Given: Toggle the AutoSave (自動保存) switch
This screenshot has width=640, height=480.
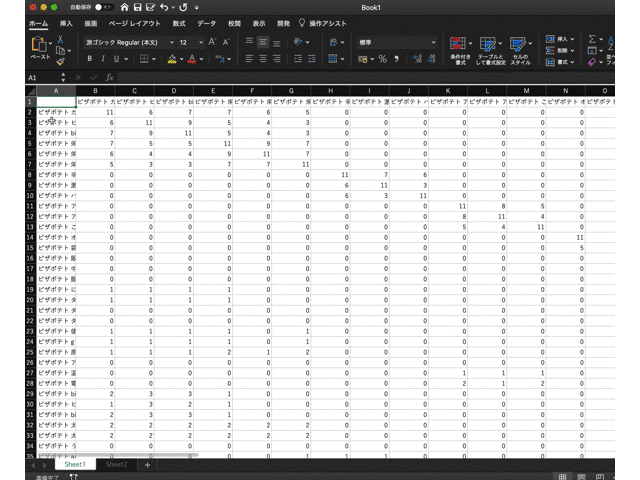Looking at the screenshot, I should point(102,7).
